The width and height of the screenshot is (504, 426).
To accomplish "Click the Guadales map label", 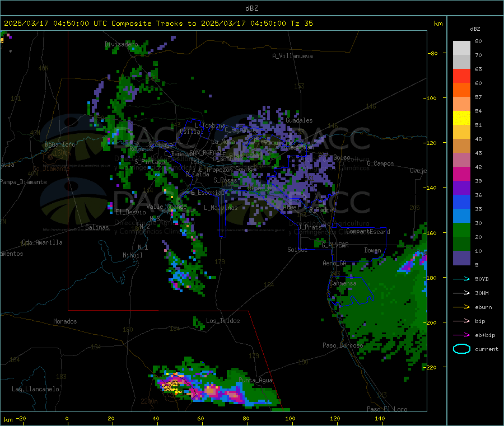I will coord(299,120).
